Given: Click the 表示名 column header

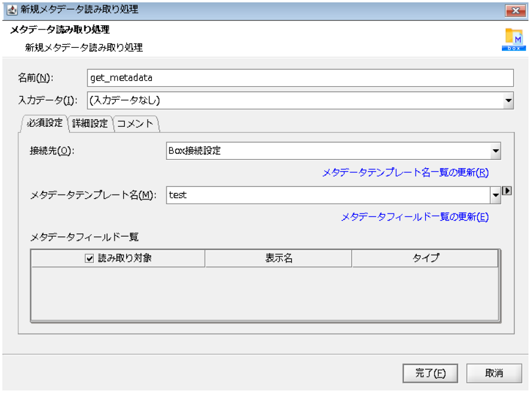Looking at the screenshot, I should tap(278, 258).
